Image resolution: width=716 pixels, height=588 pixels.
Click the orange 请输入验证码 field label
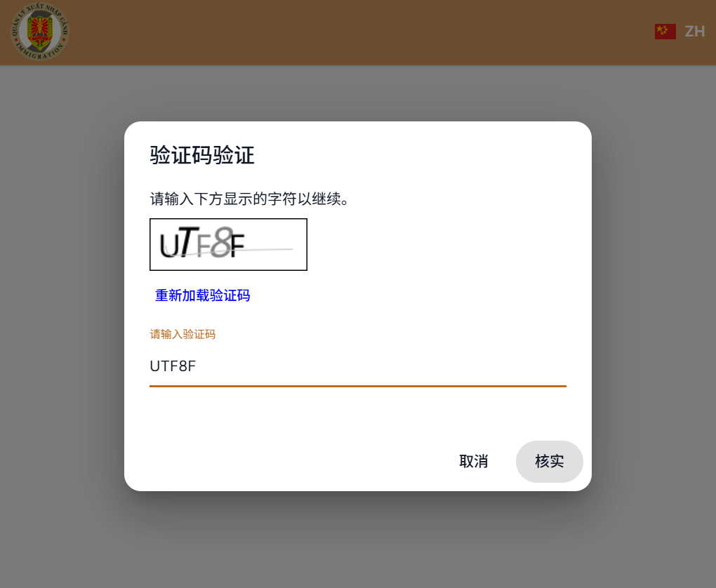point(183,334)
